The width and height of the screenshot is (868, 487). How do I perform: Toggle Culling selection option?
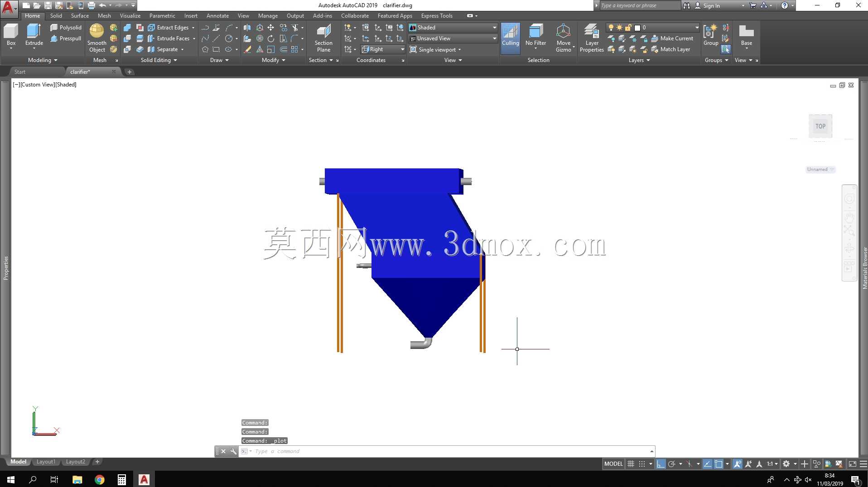tap(510, 38)
